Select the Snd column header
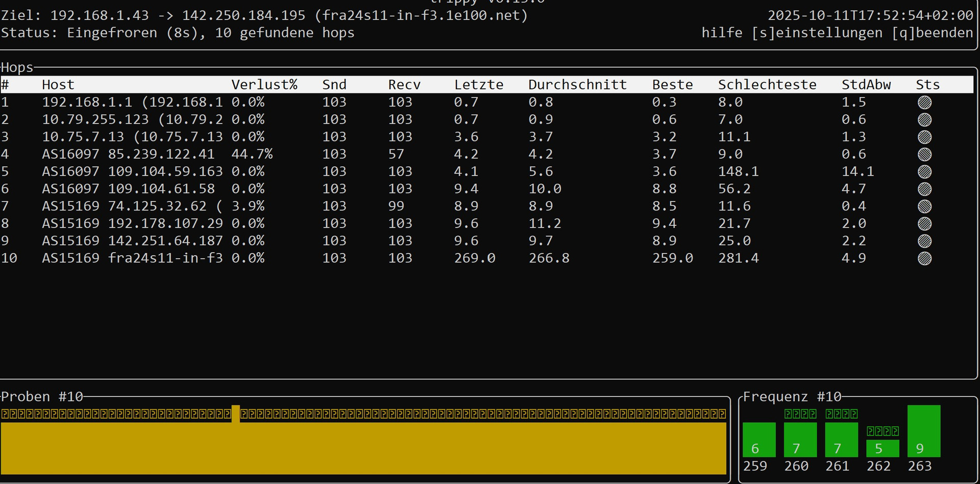Image resolution: width=980 pixels, height=484 pixels. tap(334, 85)
